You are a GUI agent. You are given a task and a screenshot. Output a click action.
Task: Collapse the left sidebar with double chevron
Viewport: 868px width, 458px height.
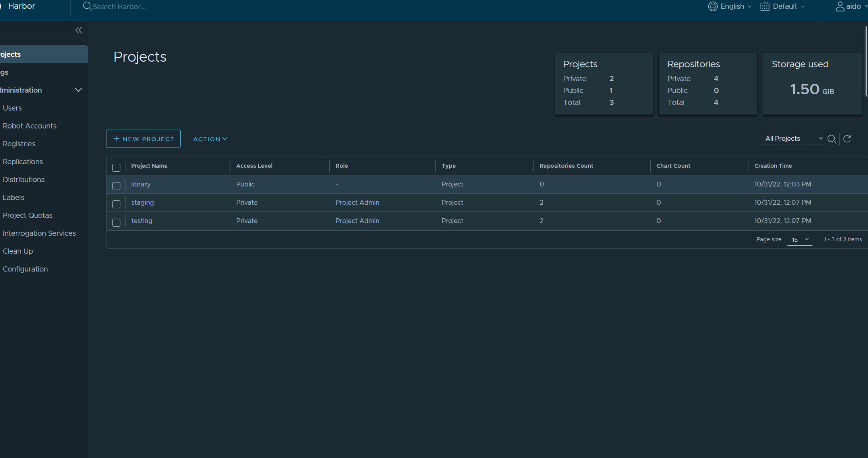tap(78, 30)
